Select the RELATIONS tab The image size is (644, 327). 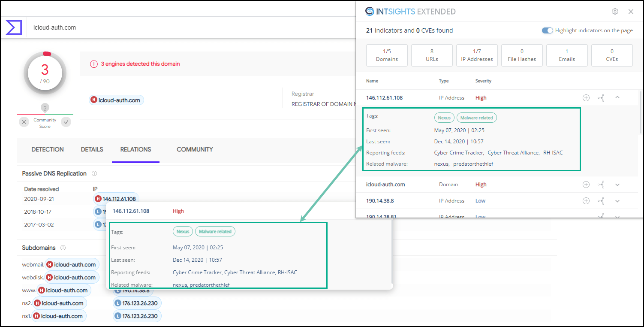(135, 150)
